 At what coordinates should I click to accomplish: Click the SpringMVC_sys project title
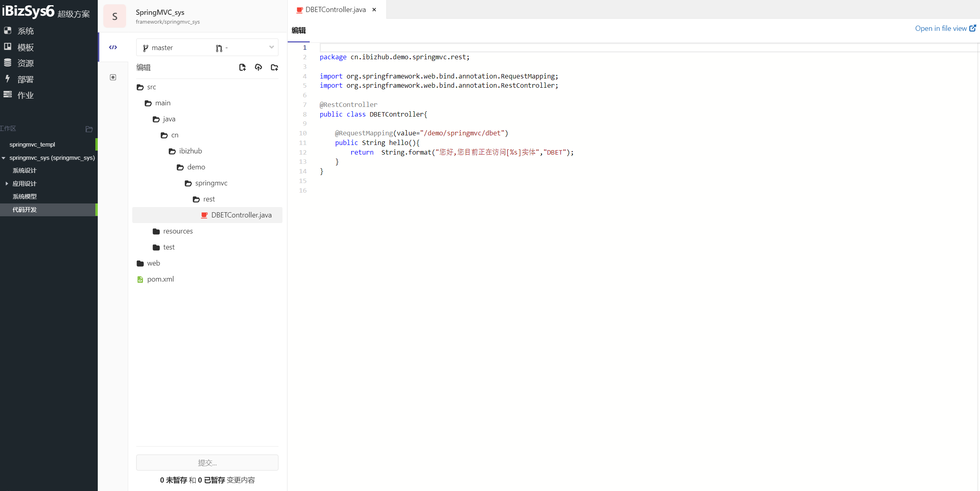[x=160, y=12]
